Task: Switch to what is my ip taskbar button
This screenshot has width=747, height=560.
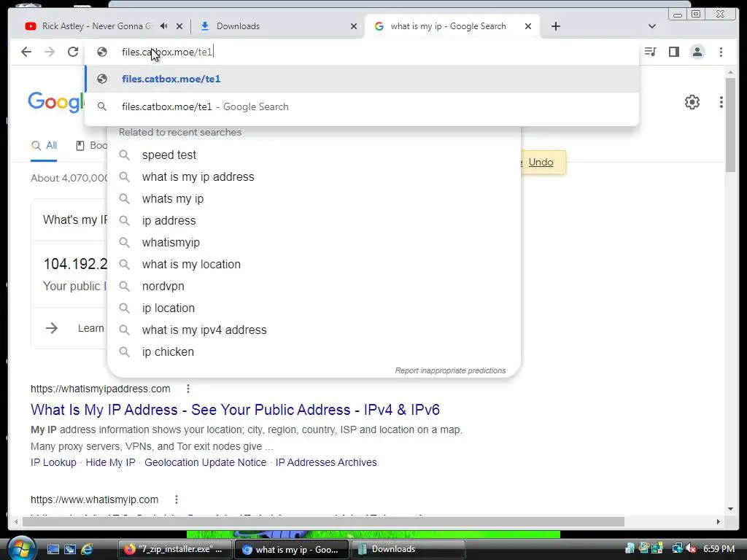Action: coord(292,550)
